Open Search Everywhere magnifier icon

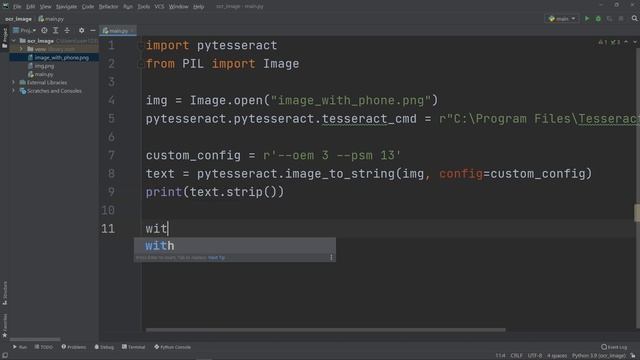635,18
